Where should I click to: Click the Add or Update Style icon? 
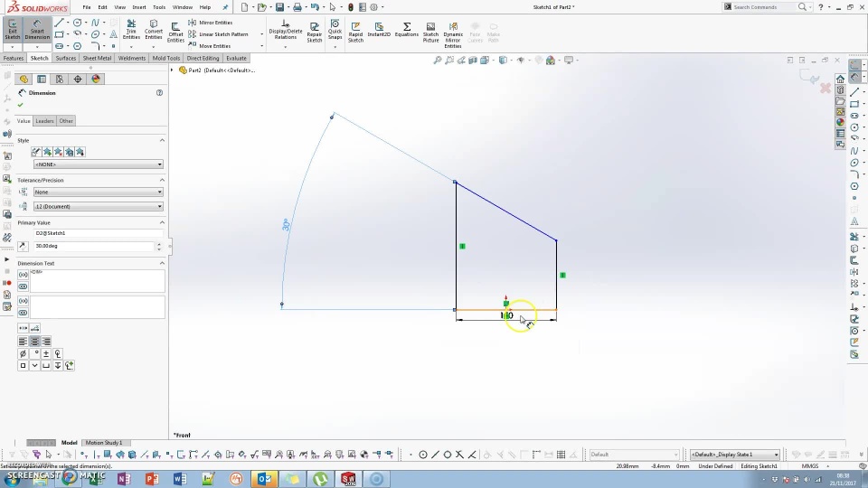(x=47, y=152)
